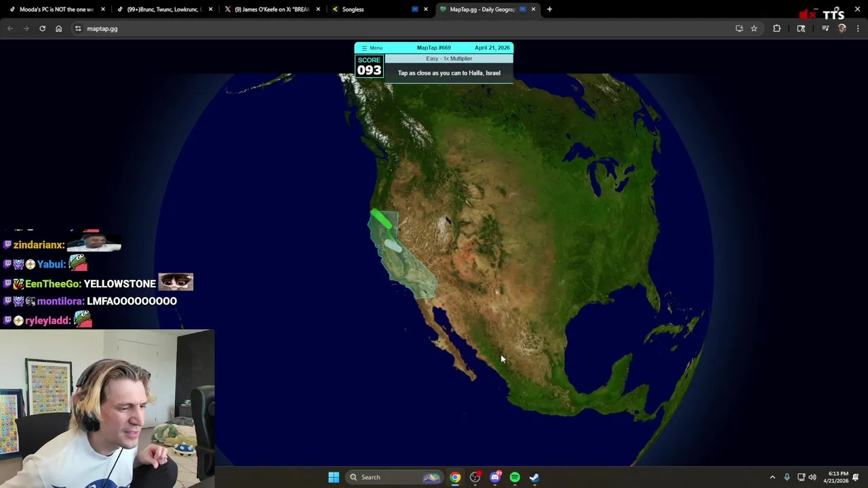Screen dimensions: 868x488
Task: Open a new browser tab
Action: pos(549,9)
